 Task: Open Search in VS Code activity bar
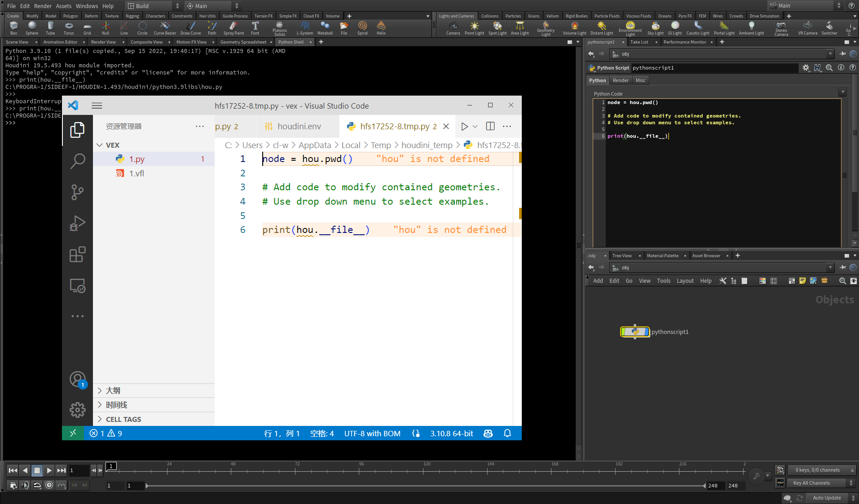(78, 161)
